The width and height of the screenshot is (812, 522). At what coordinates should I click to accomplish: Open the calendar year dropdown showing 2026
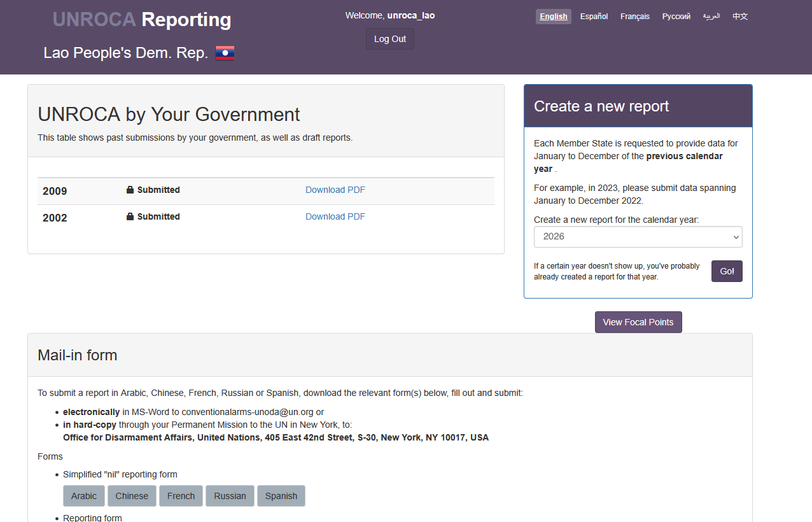(638, 236)
